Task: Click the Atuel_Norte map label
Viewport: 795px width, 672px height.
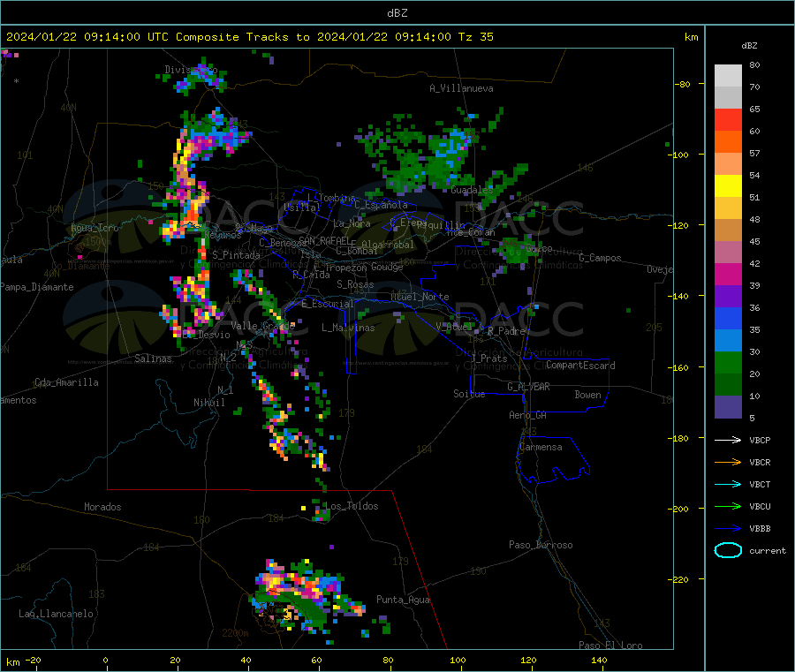Action: [420, 297]
